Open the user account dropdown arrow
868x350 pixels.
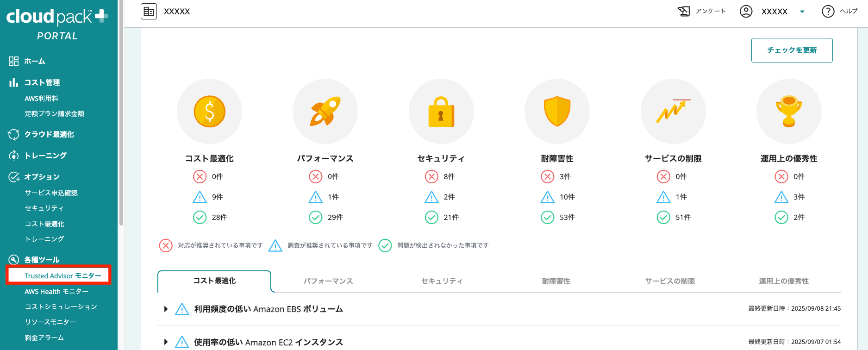(802, 12)
